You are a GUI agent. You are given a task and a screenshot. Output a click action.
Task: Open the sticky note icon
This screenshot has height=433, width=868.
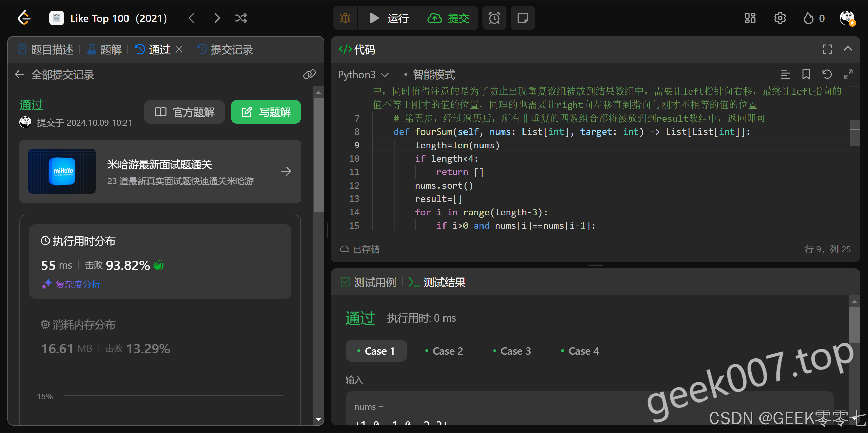pos(522,18)
